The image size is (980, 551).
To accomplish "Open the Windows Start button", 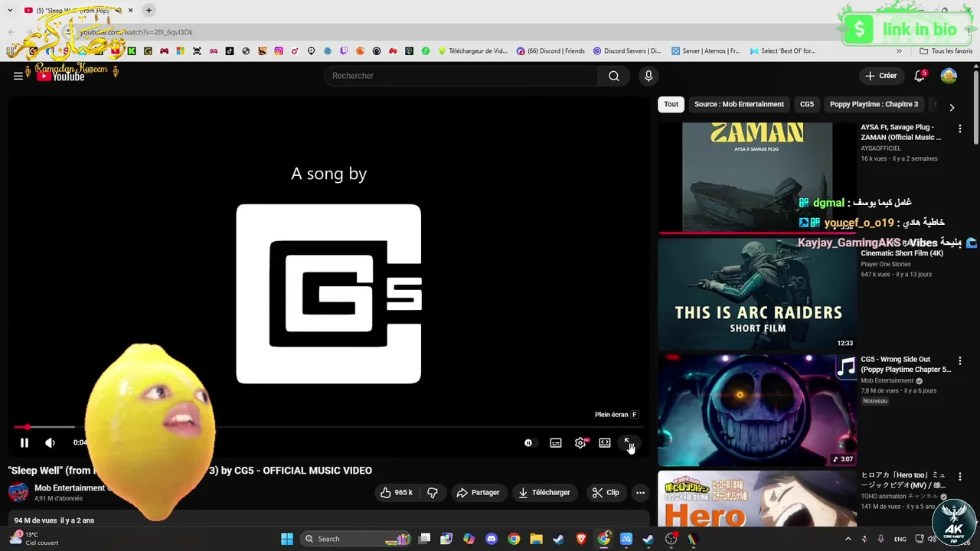I will tap(287, 539).
